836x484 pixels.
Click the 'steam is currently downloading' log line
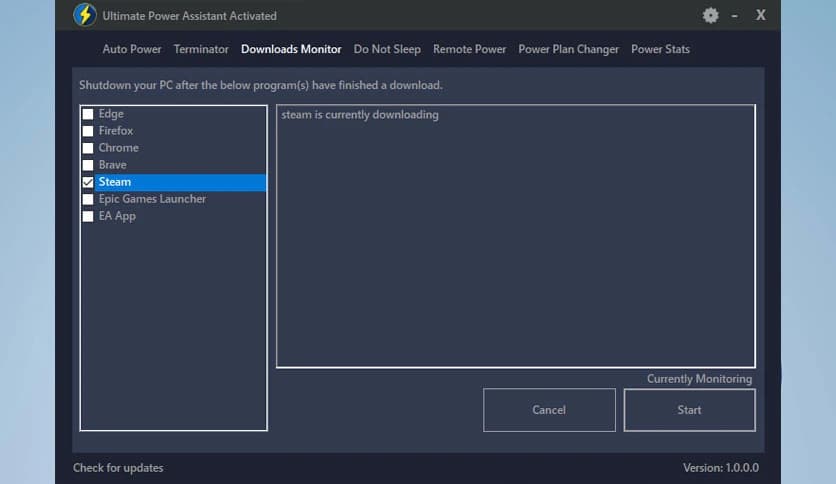pos(360,115)
